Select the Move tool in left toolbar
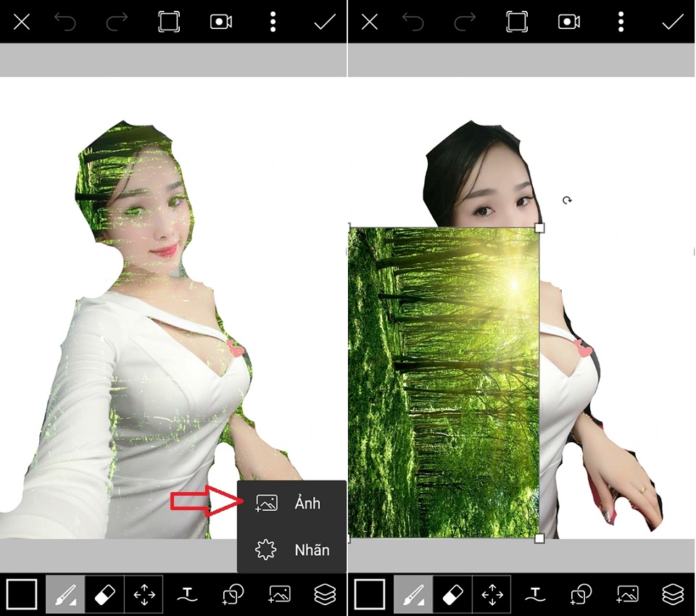 click(144, 594)
